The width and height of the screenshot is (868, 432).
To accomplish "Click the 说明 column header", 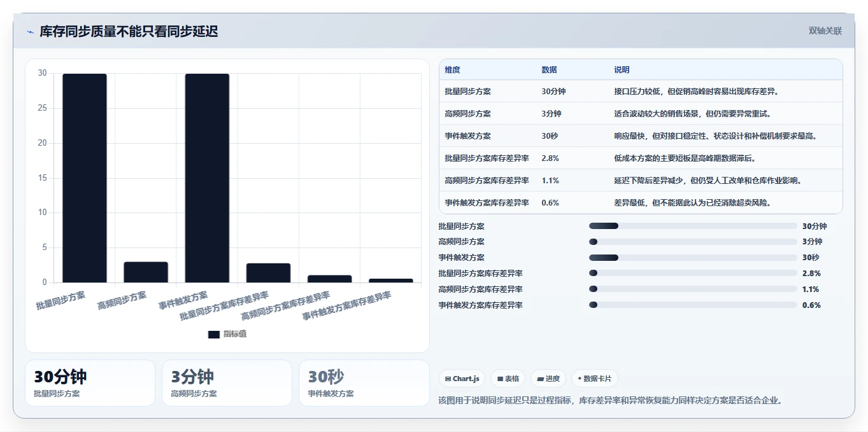I will click(x=622, y=70).
